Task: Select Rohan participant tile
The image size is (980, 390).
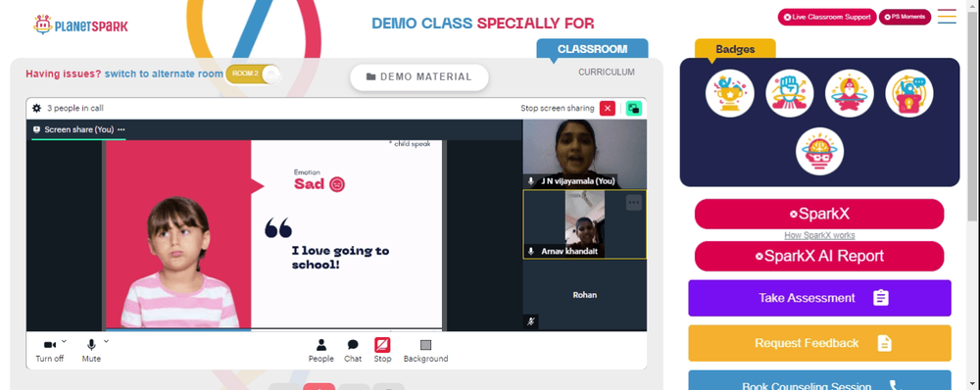Action: click(584, 295)
